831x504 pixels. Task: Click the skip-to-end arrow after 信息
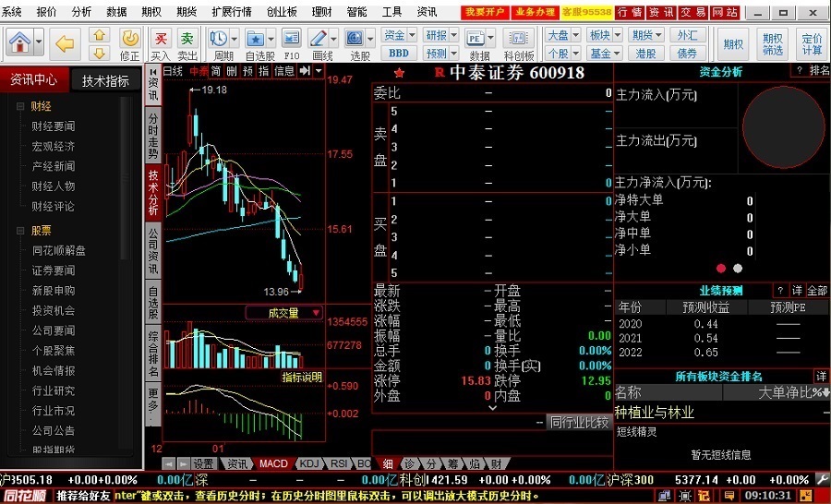point(305,70)
